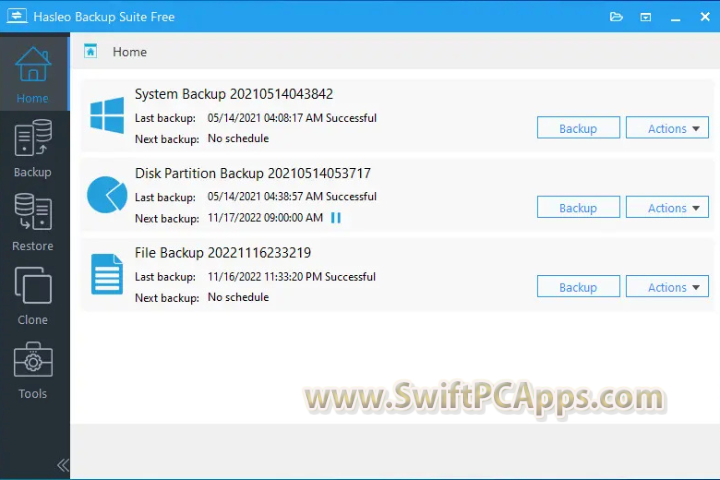The height and width of the screenshot is (480, 720).
Task: Open Actions dropdown for System Backup
Action: point(667,128)
